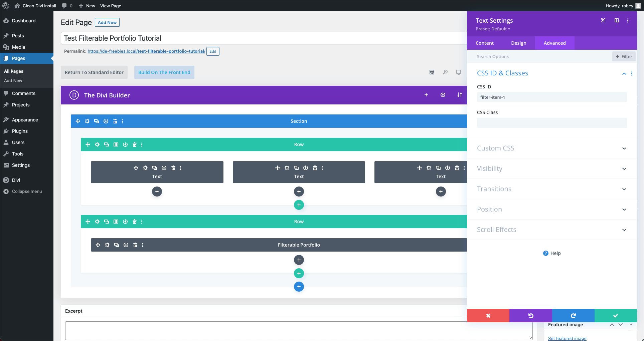Disable the Filterable Portfolio module power icon
Viewport: 644px width, 341px height.
[x=126, y=245]
